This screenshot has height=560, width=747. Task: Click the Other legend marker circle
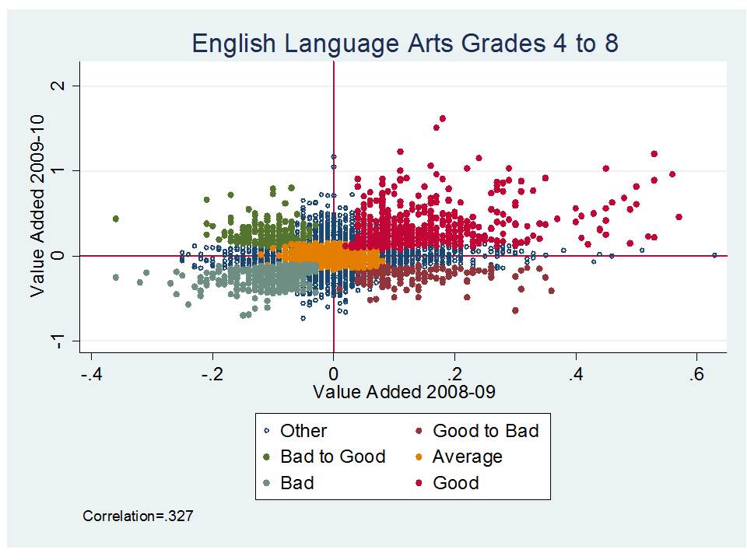267,431
